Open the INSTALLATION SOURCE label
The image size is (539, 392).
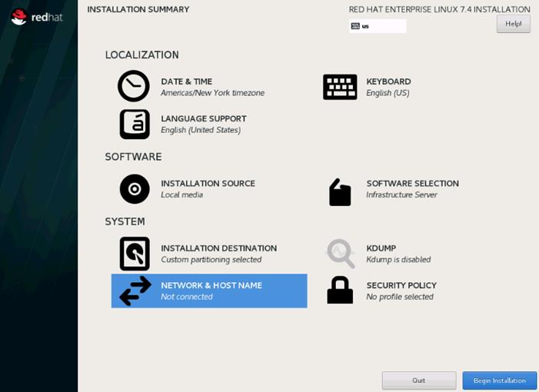(x=208, y=184)
